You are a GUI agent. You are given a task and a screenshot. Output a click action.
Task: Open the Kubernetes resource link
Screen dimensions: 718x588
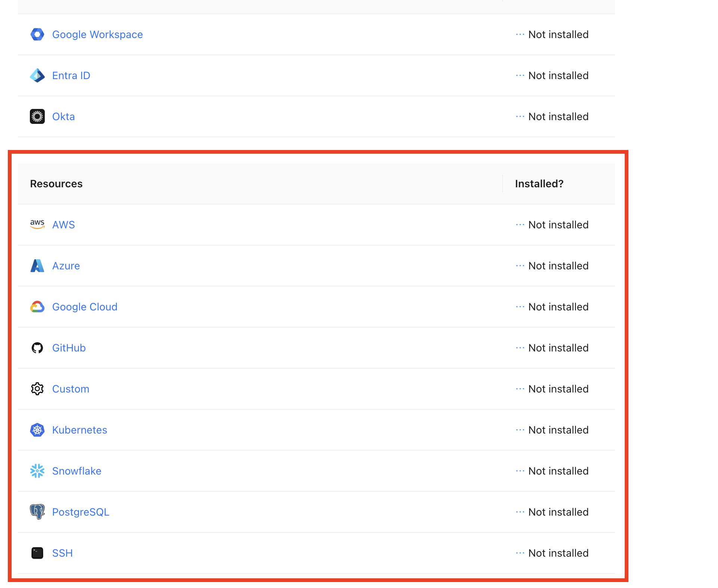(x=79, y=430)
